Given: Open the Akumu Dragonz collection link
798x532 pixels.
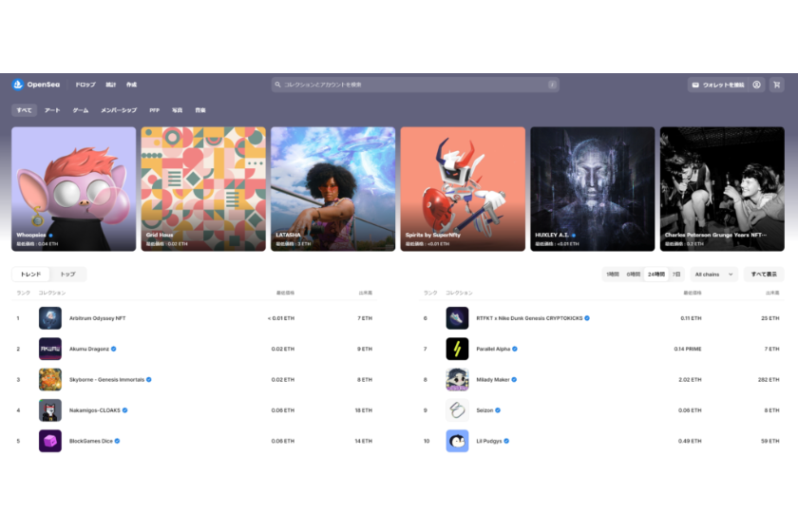Looking at the screenshot, I should [x=89, y=349].
